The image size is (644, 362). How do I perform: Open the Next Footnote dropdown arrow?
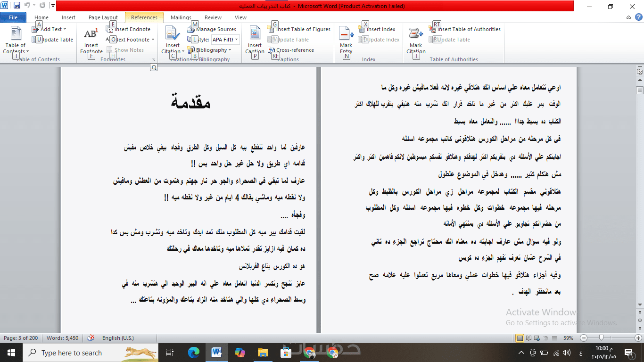[x=153, y=40]
